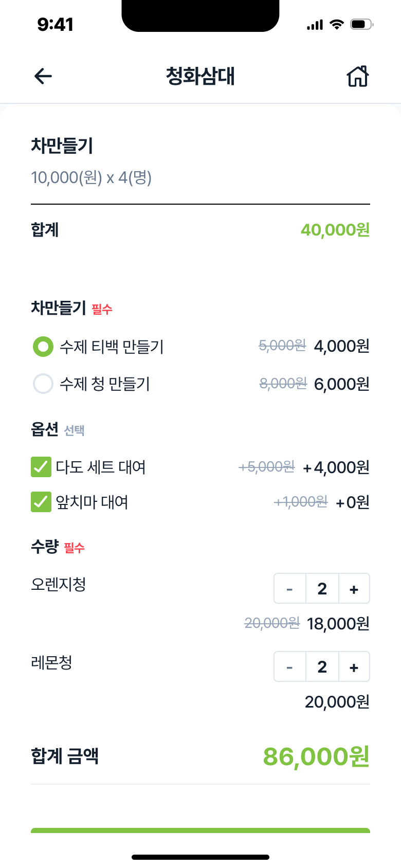Click the 다도 세트 대여 label text

coord(101,467)
